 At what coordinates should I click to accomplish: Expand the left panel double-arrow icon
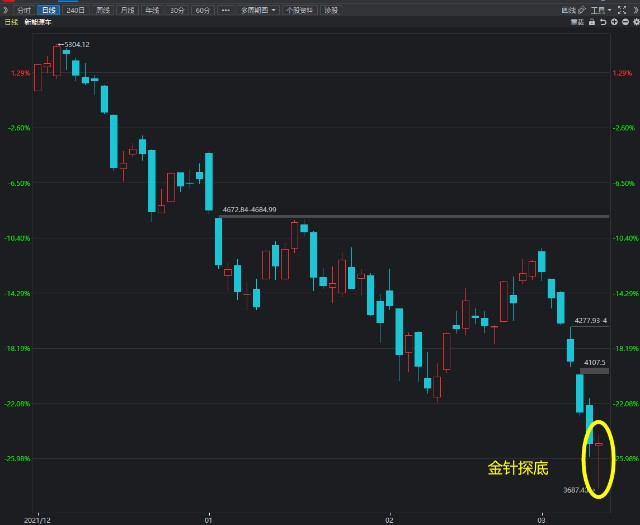click(x=7, y=10)
